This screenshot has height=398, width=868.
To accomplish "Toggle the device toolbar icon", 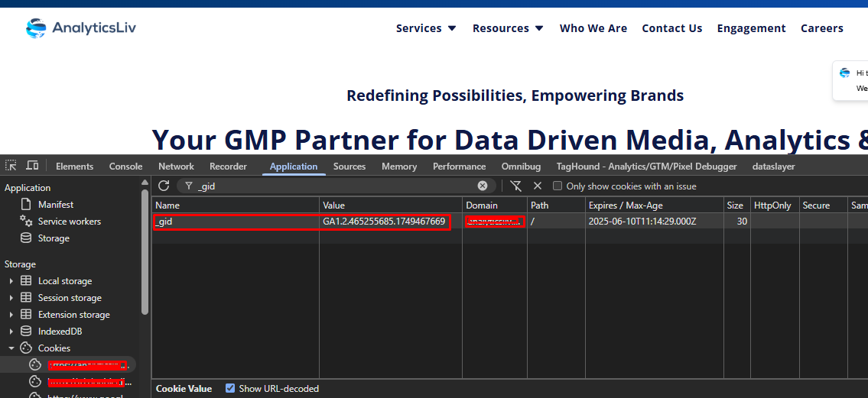I will (33, 165).
